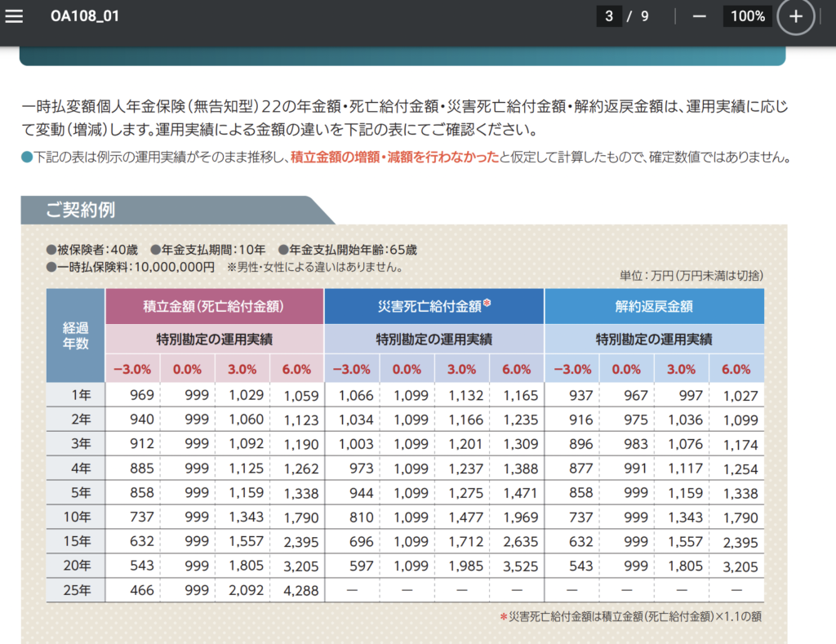Click the 解約返戻金額 column header
The height and width of the screenshot is (644, 836).
tap(653, 305)
